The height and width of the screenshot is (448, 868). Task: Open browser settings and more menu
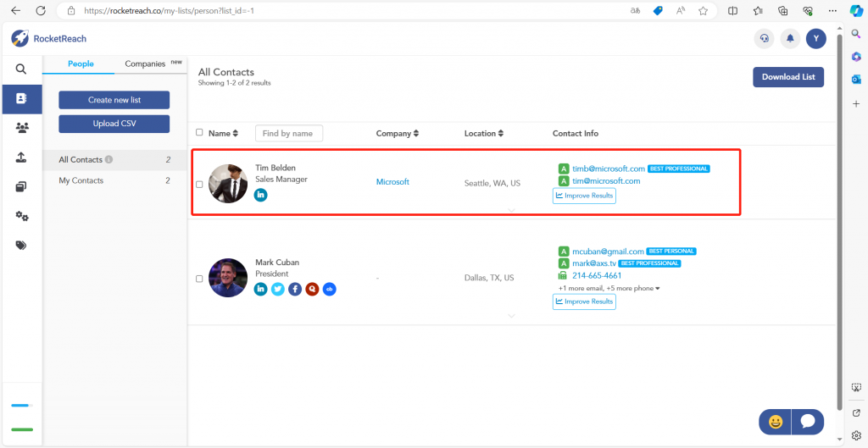pyautogui.click(x=832, y=10)
